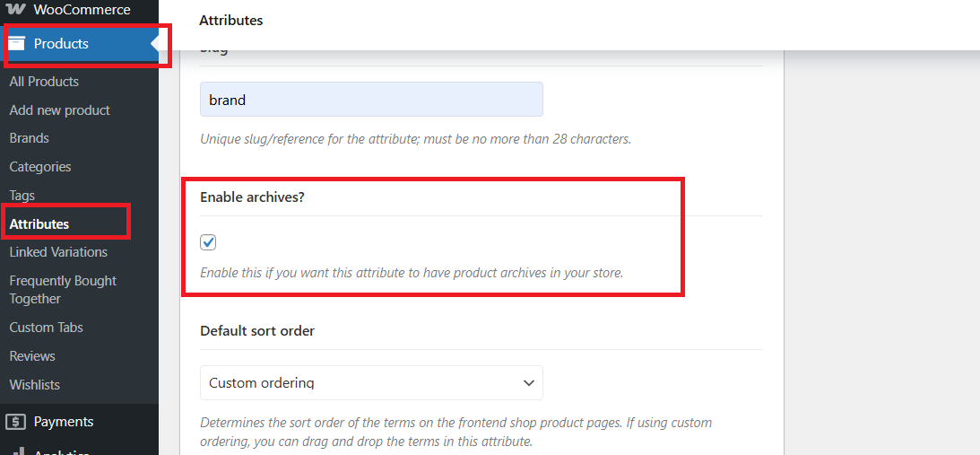Open the Tags submenu link
The width and height of the screenshot is (980, 455).
[x=22, y=196]
